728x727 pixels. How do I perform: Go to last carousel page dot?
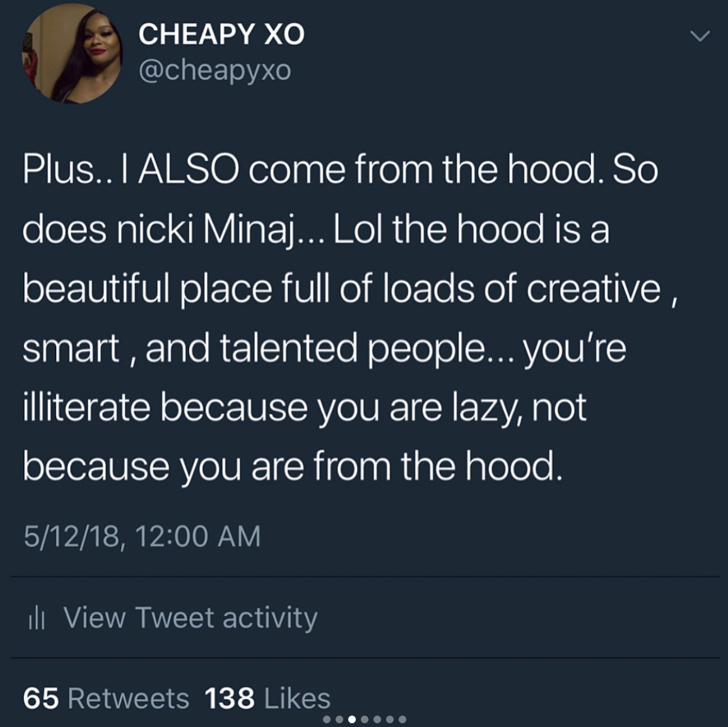point(402,719)
